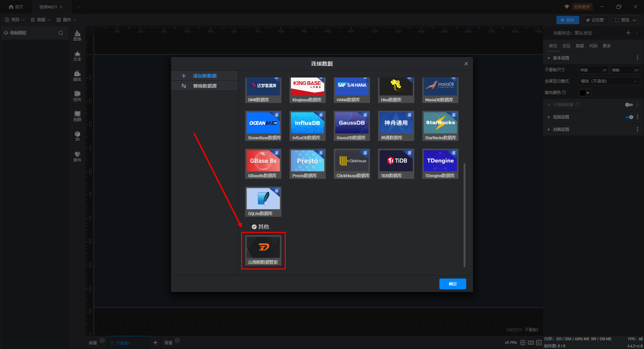The height and width of the screenshot is (349, 644).
Task: Add a new state with the plus icon
Action: click(x=628, y=33)
